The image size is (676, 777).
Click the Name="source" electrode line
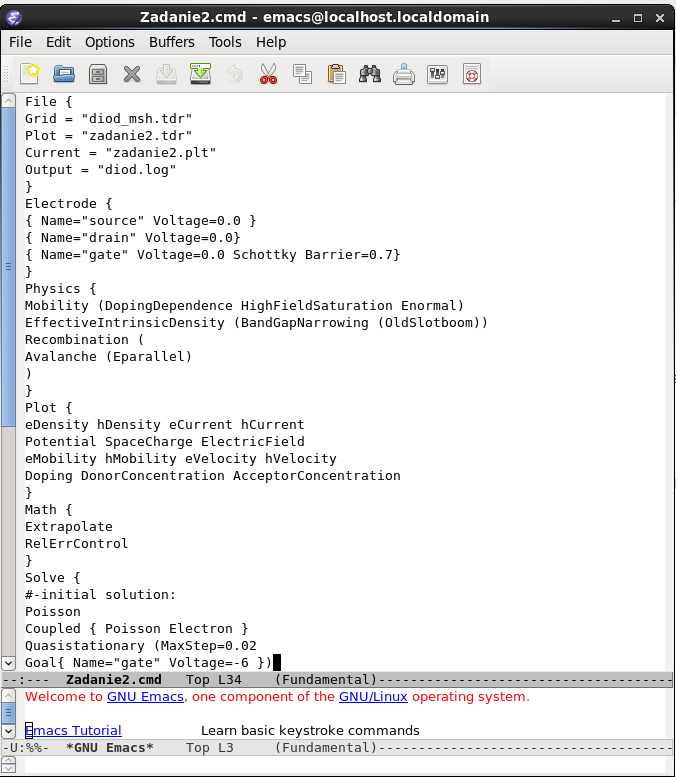pos(140,221)
